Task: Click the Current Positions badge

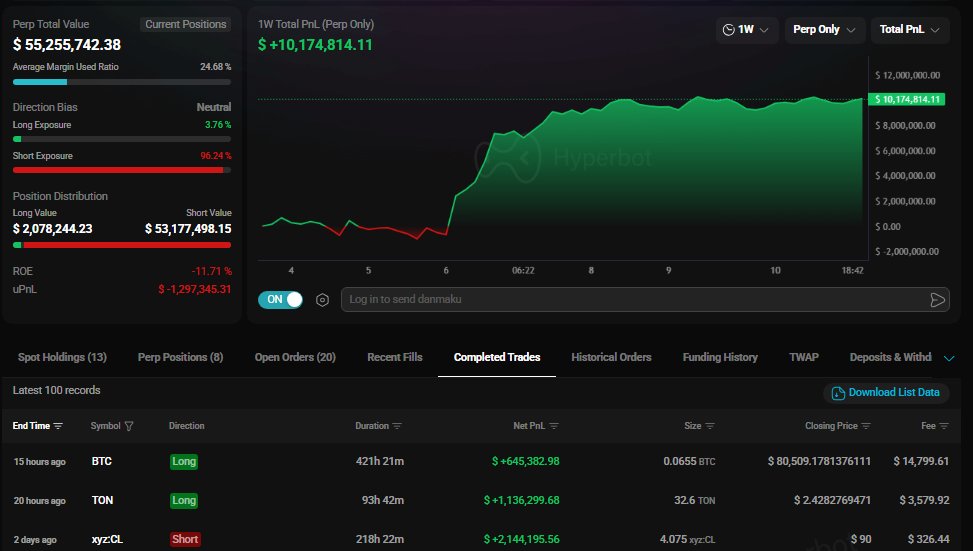Action: [186, 24]
